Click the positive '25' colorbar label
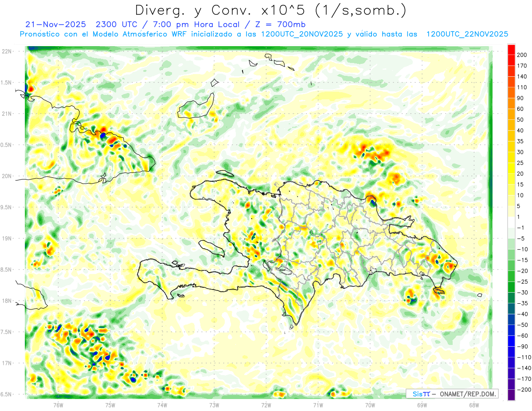The height and width of the screenshot is (411, 532). coord(520,163)
